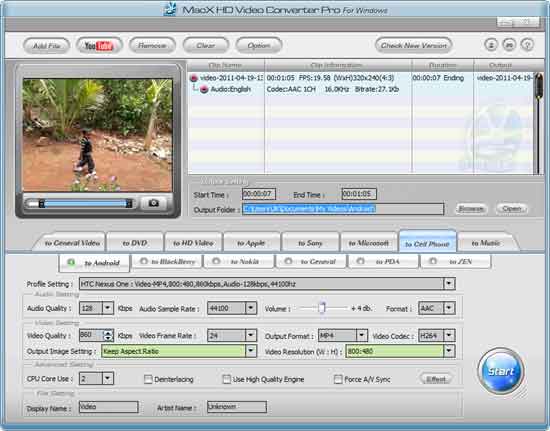Screen dimensions: 550x431
Task: Click the Artist Name field
Action: 237,407
